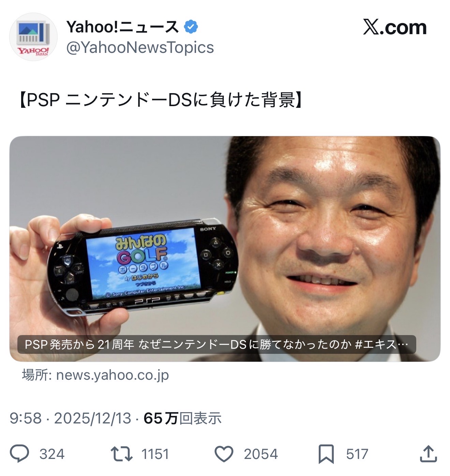The width and height of the screenshot is (450, 476).
Task: Open the Yahoo!ニュース display name
Action: point(122,27)
